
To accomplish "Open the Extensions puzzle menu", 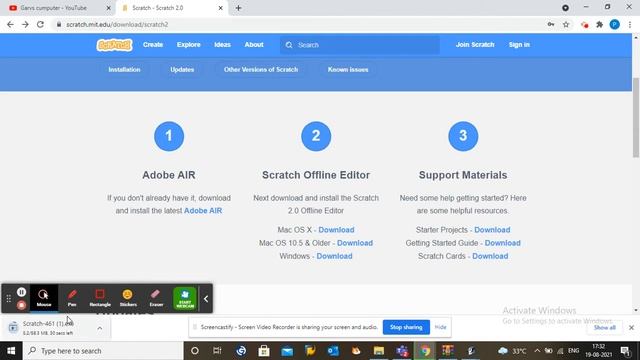I will pyautogui.click(x=600, y=24).
